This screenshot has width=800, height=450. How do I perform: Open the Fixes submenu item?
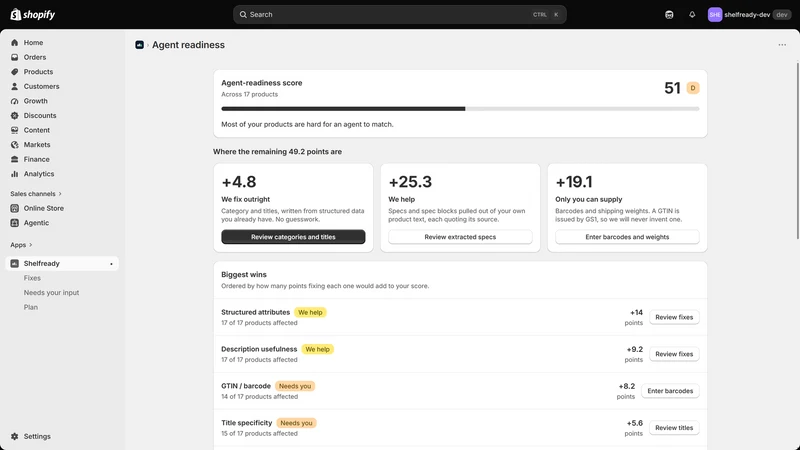(32, 278)
